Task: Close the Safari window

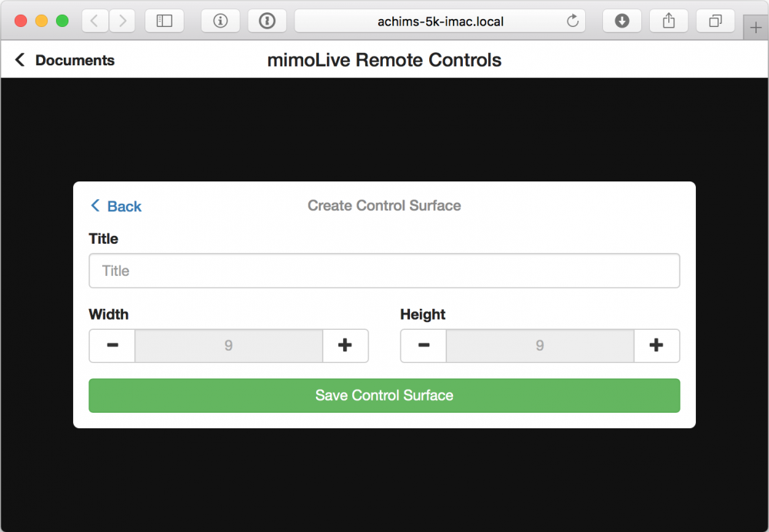Action: pyautogui.click(x=21, y=21)
